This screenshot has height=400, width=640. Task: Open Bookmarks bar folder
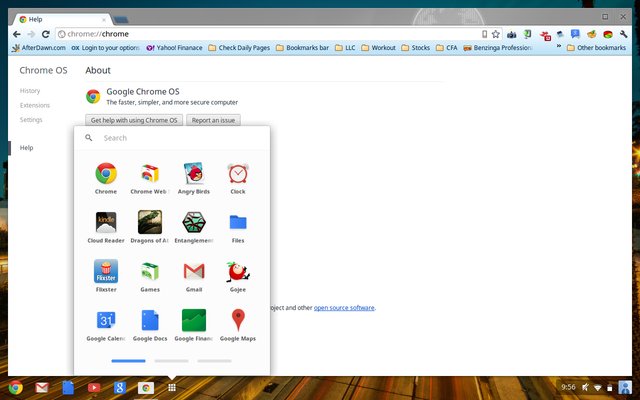pyautogui.click(x=302, y=48)
